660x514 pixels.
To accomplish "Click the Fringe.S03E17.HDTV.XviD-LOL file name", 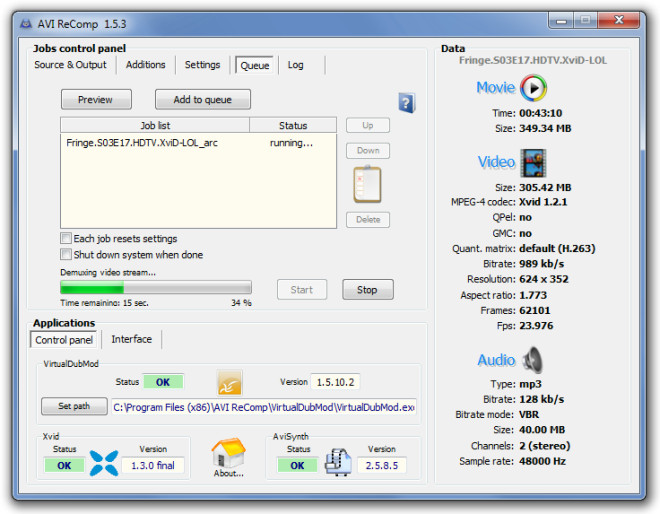I will coord(533,61).
